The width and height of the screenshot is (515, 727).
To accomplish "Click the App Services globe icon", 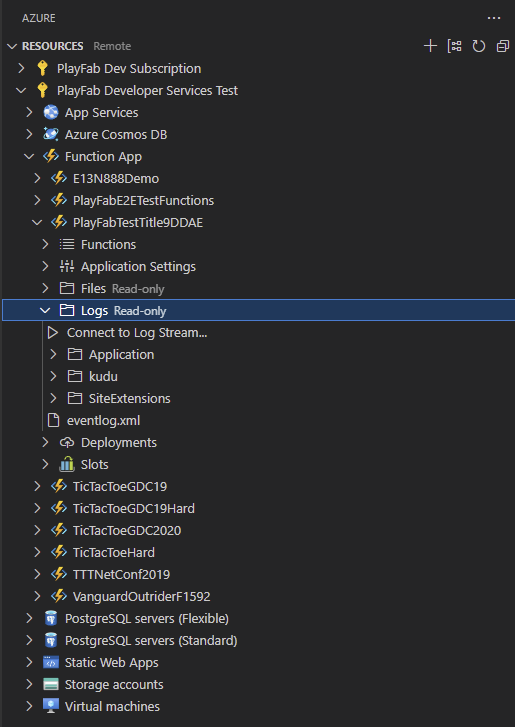I will [x=51, y=112].
